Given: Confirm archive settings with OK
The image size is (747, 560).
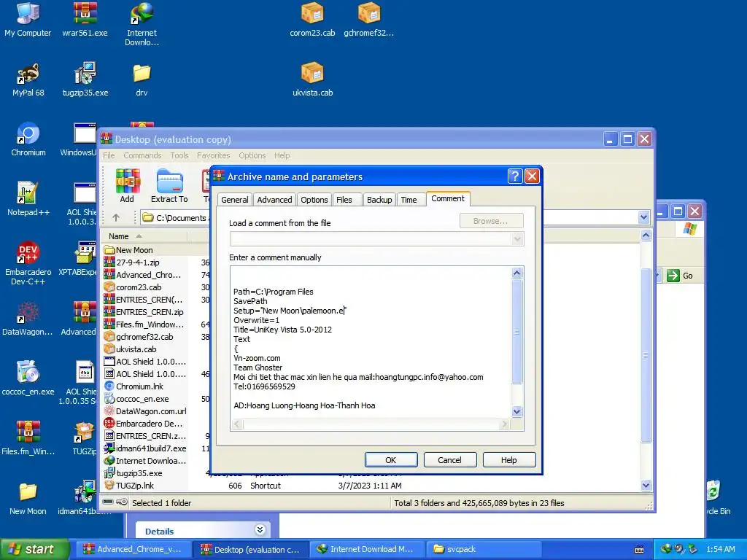Looking at the screenshot, I should pyautogui.click(x=391, y=460).
